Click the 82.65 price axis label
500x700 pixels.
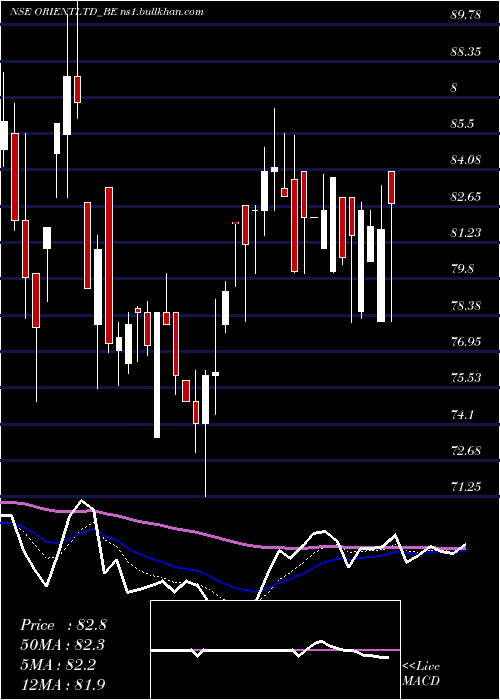(465, 196)
